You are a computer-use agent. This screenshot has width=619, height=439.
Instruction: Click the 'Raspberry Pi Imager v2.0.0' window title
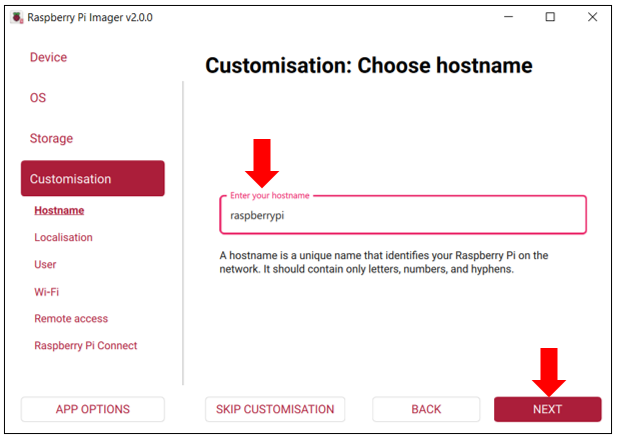coord(90,17)
